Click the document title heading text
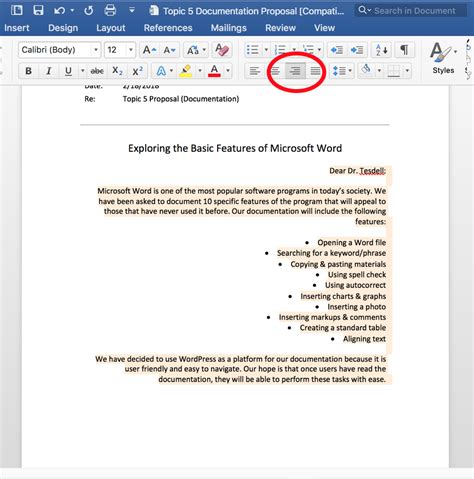 click(x=235, y=148)
